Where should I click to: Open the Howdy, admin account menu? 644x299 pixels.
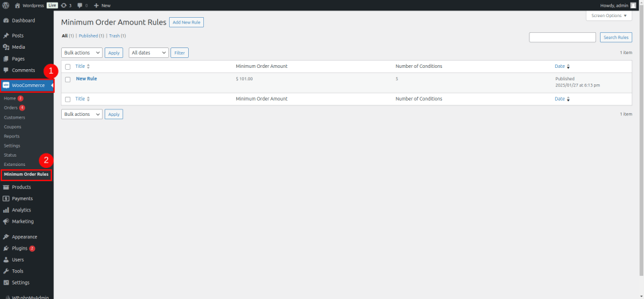620,5
